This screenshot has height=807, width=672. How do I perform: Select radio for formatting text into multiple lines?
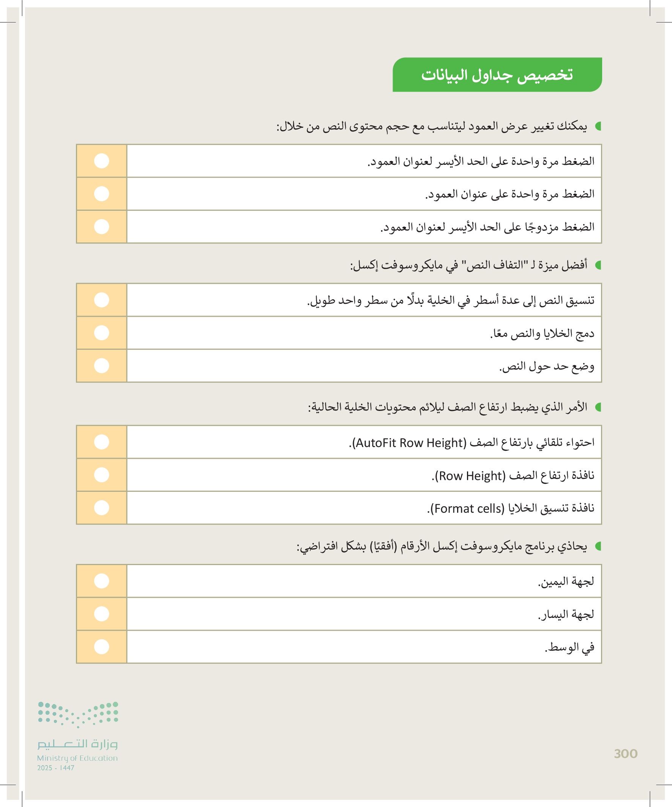pos(101,300)
